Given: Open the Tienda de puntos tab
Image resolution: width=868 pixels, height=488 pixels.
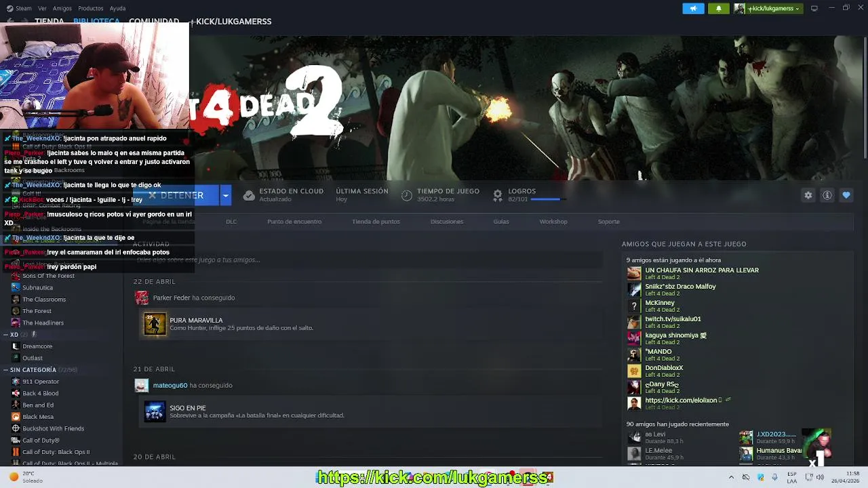Looking at the screenshot, I should click(x=376, y=222).
